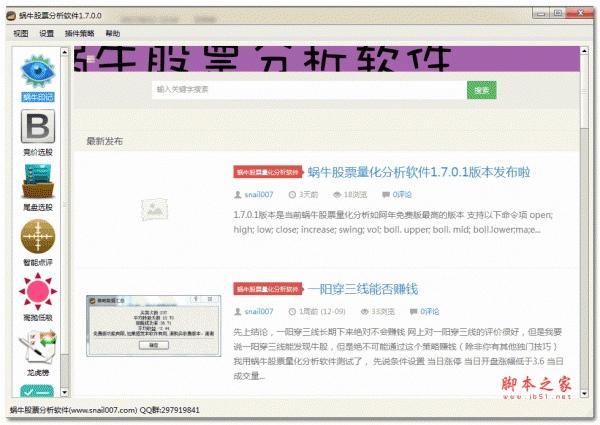
Task: Click the green 搜索 button
Action: point(482,90)
